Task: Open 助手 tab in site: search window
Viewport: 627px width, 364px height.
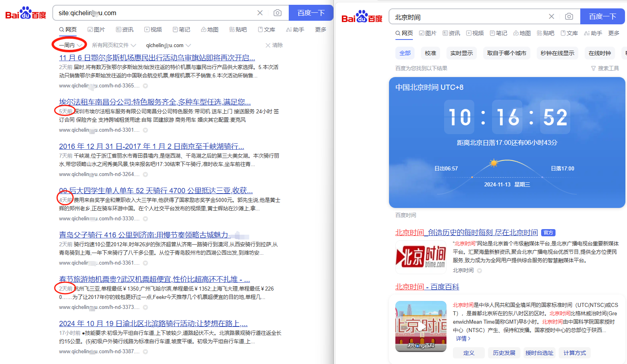Action: tap(295, 30)
